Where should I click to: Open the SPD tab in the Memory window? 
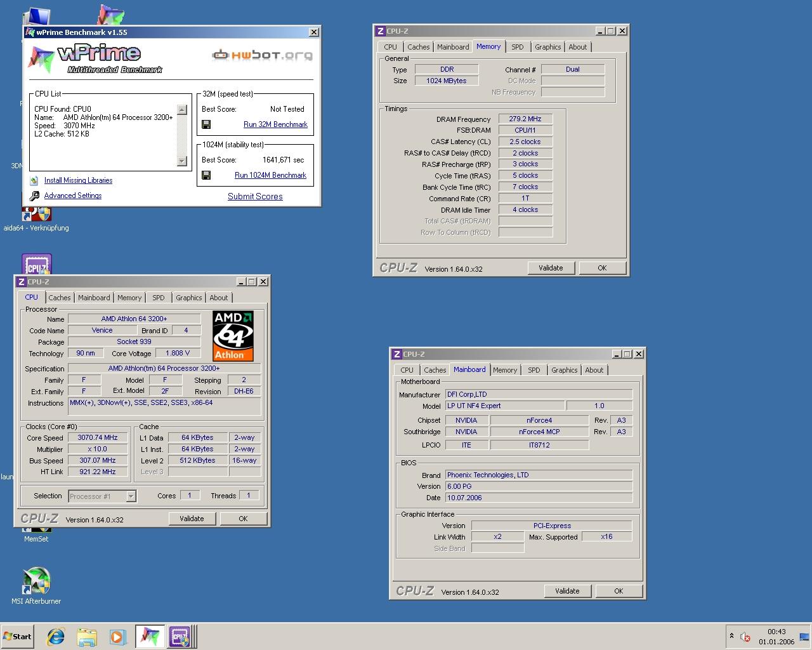[x=518, y=47]
